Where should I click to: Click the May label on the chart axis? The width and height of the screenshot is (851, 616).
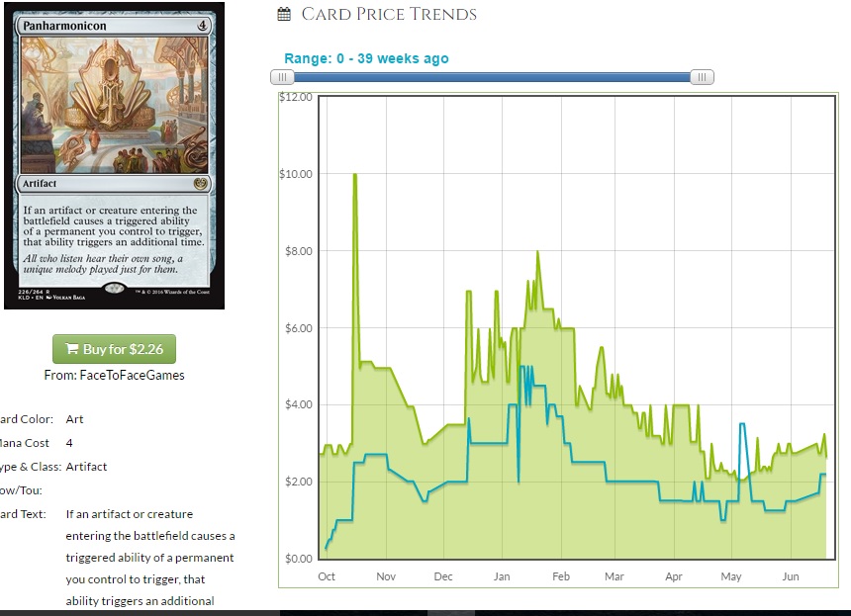point(731,576)
